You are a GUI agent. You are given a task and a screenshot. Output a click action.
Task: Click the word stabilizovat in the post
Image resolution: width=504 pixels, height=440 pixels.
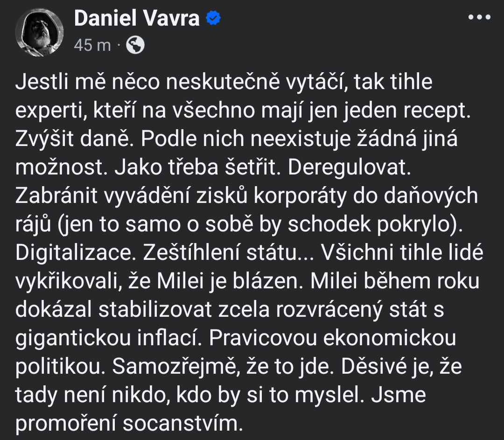[155, 309]
